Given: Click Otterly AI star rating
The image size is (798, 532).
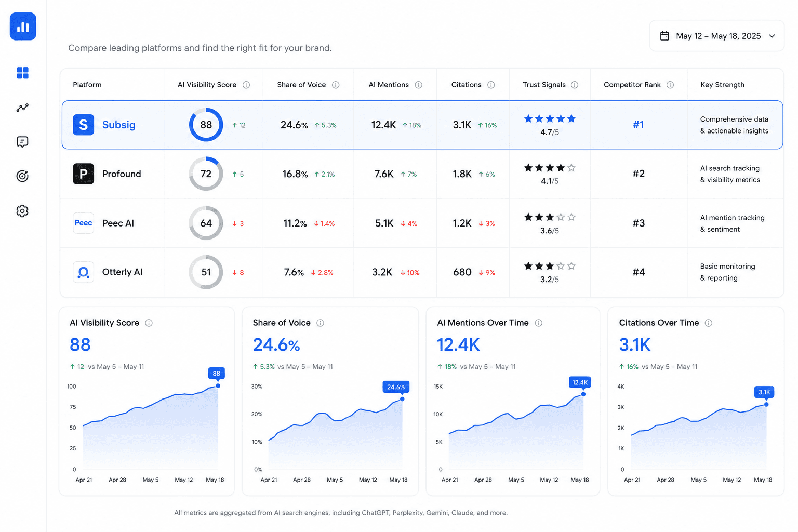Looking at the screenshot, I should 550,266.
